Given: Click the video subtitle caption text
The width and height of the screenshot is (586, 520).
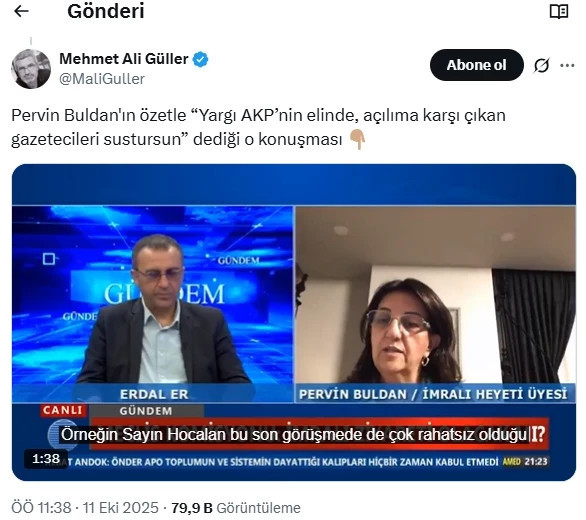Looking at the screenshot, I should point(294,435).
